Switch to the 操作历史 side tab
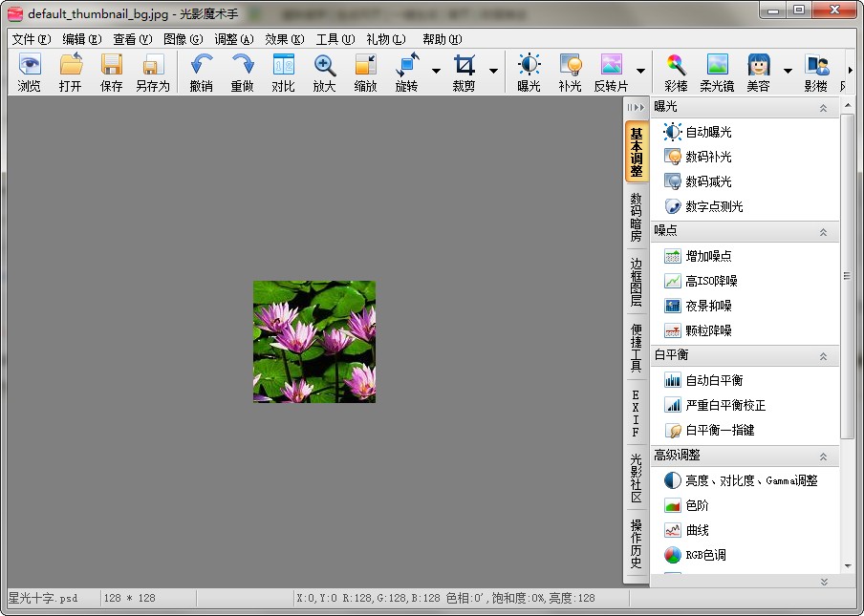Image resolution: width=864 pixels, height=616 pixels. tap(636, 543)
